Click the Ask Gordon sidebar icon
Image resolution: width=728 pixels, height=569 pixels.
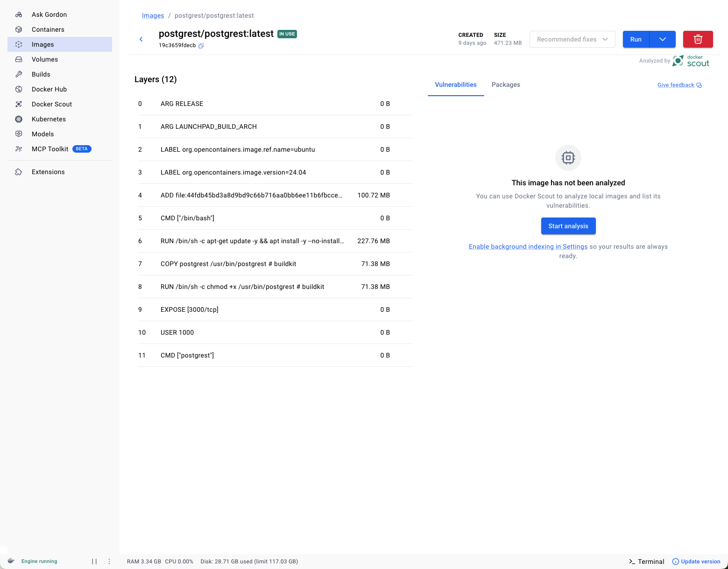tap(19, 14)
